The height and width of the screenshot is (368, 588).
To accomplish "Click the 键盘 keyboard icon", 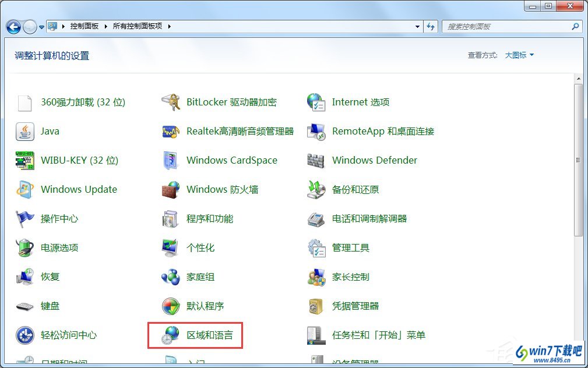I will [24, 306].
